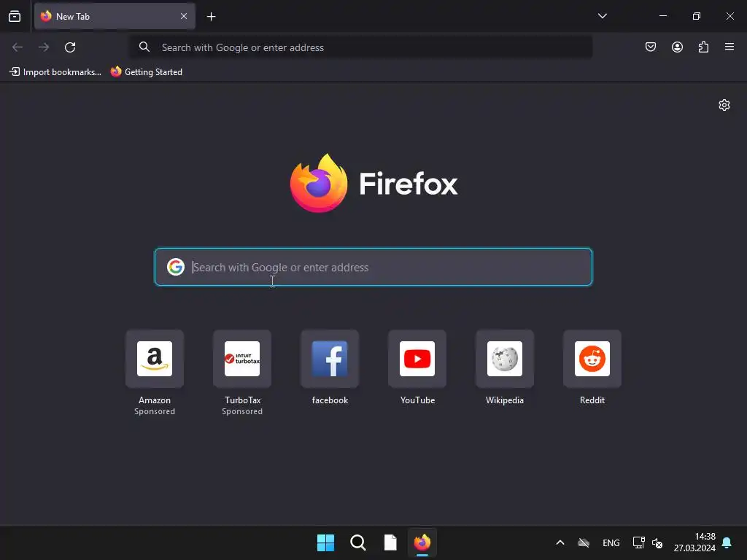Open the network status tray icon

(x=638, y=542)
